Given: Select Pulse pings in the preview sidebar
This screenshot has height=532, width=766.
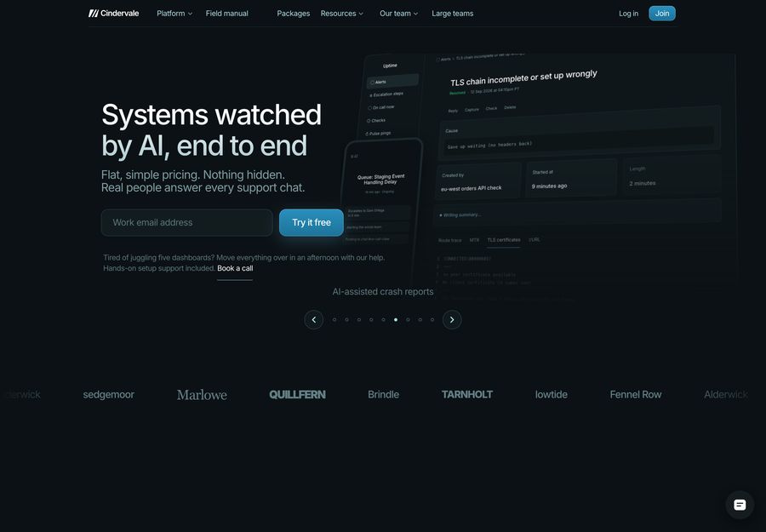Looking at the screenshot, I should coord(378,133).
